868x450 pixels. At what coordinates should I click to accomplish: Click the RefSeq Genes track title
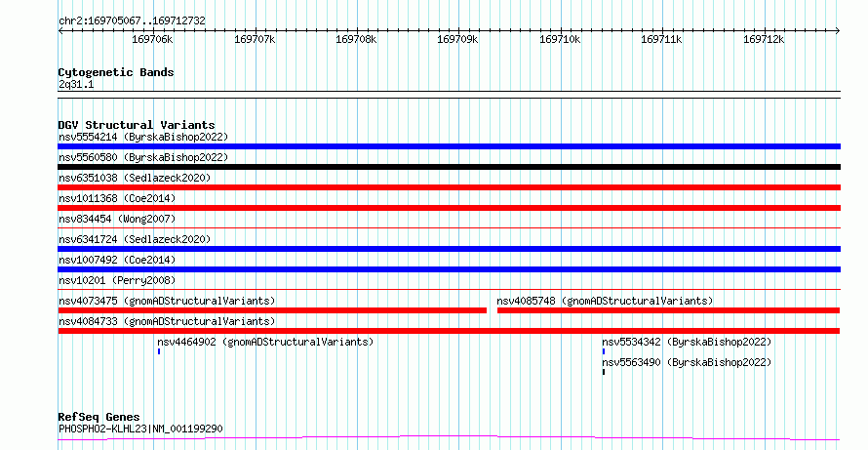point(99,417)
